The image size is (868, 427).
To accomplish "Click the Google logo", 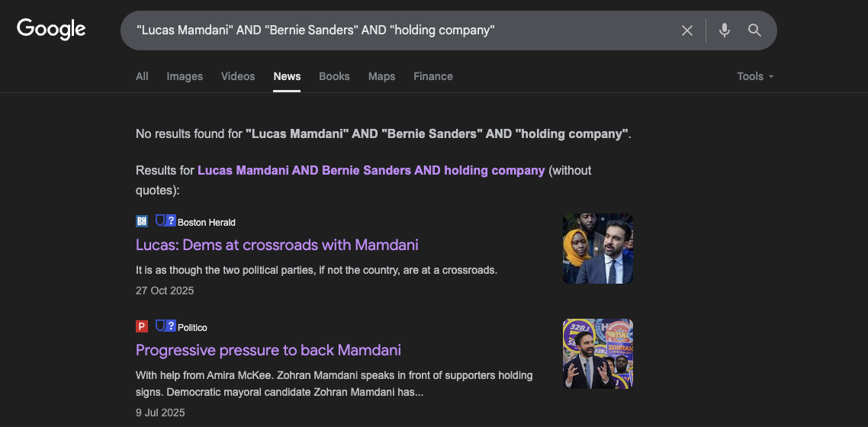I will coord(51,29).
